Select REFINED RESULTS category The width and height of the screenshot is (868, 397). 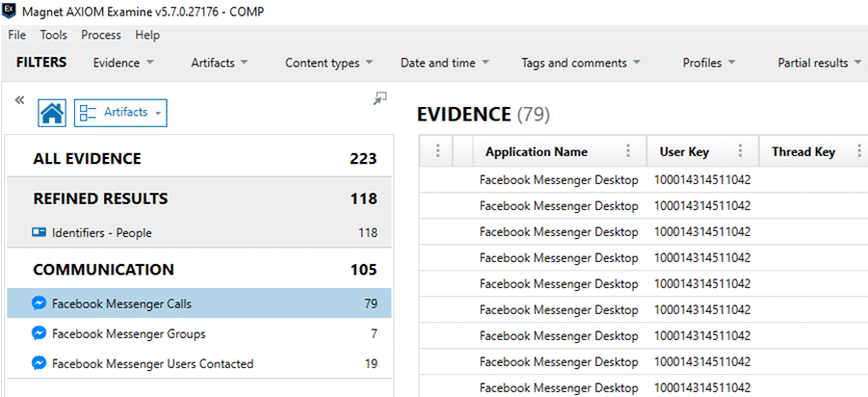[199, 198]
